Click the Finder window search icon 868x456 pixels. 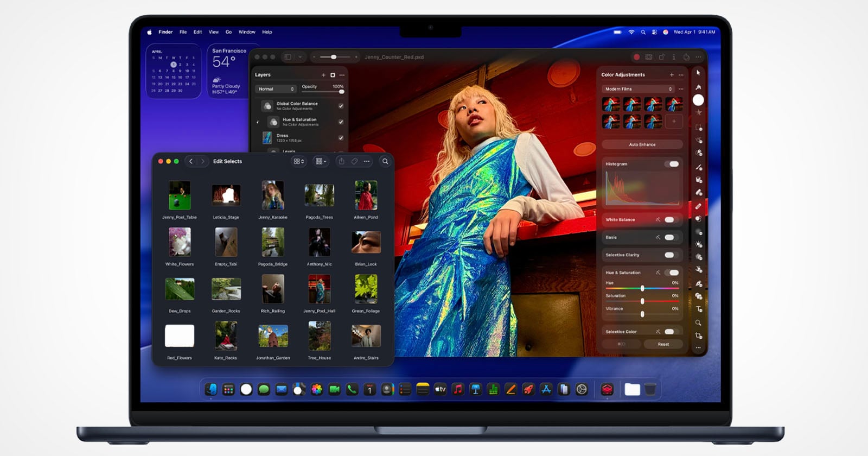click(x=385, y=161)
